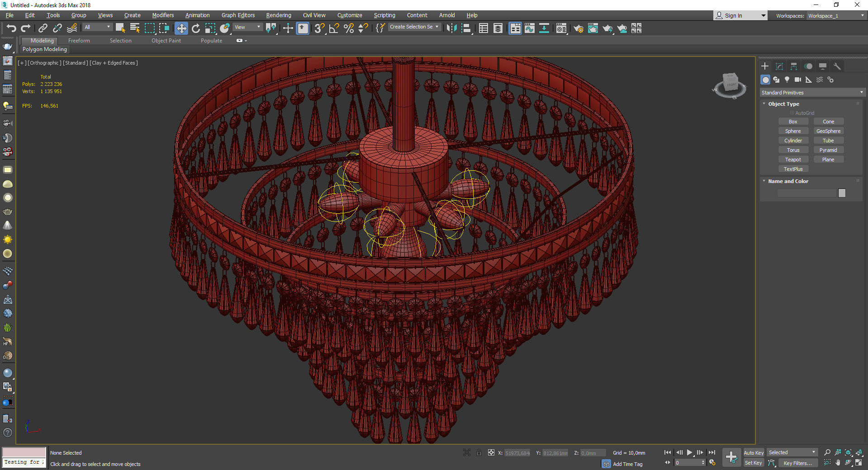Click the Select and Scale tool
This screenshot has height=470, width=868.
coord(210,28)
